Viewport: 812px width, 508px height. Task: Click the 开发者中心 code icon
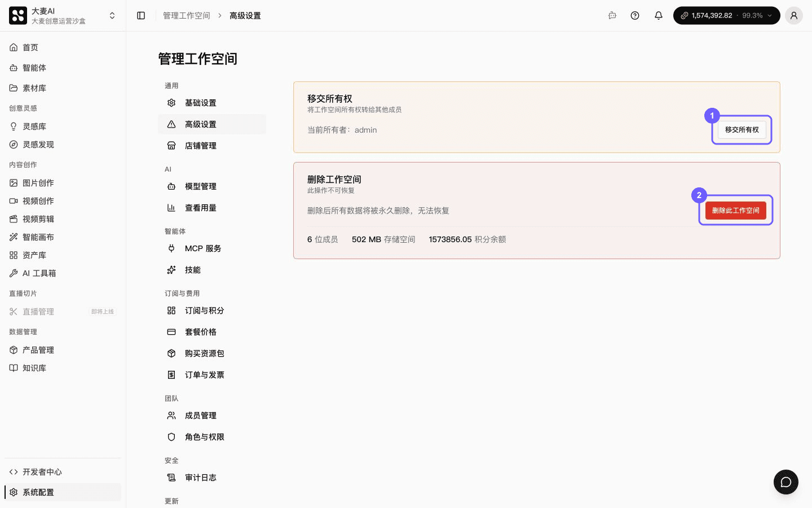14,472
